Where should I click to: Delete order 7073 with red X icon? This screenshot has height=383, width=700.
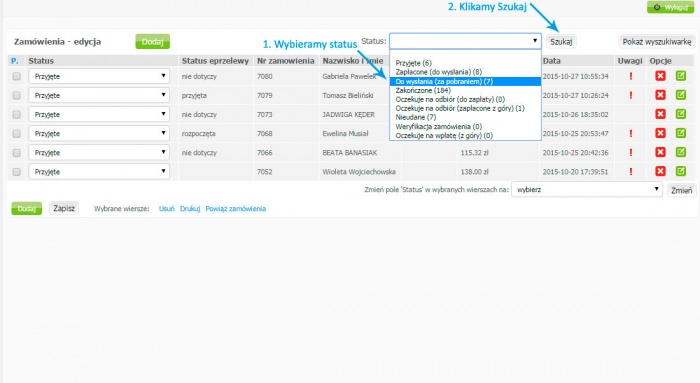660,114
